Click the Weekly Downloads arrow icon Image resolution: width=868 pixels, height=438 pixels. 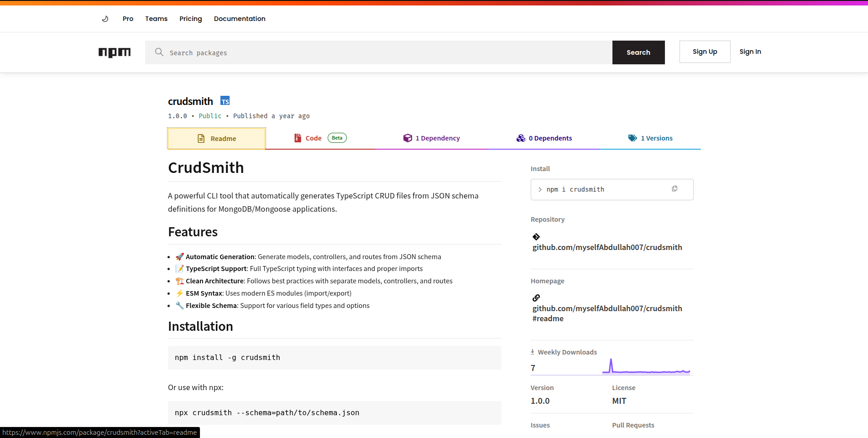pos(533,352)
